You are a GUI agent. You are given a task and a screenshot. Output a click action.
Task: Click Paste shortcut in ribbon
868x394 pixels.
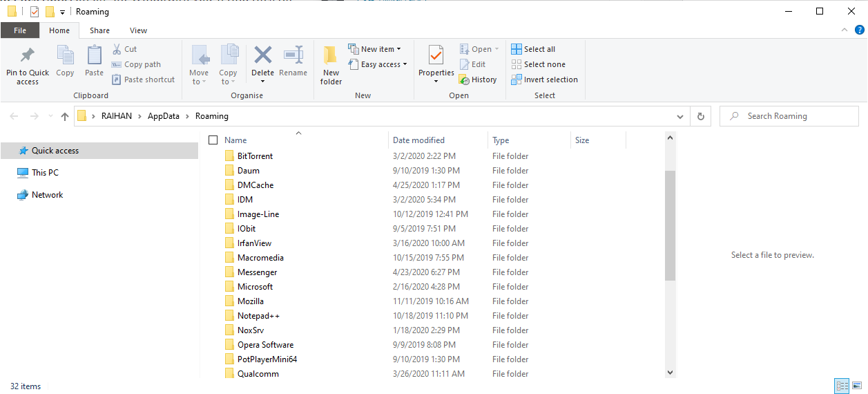click(143, 79)
